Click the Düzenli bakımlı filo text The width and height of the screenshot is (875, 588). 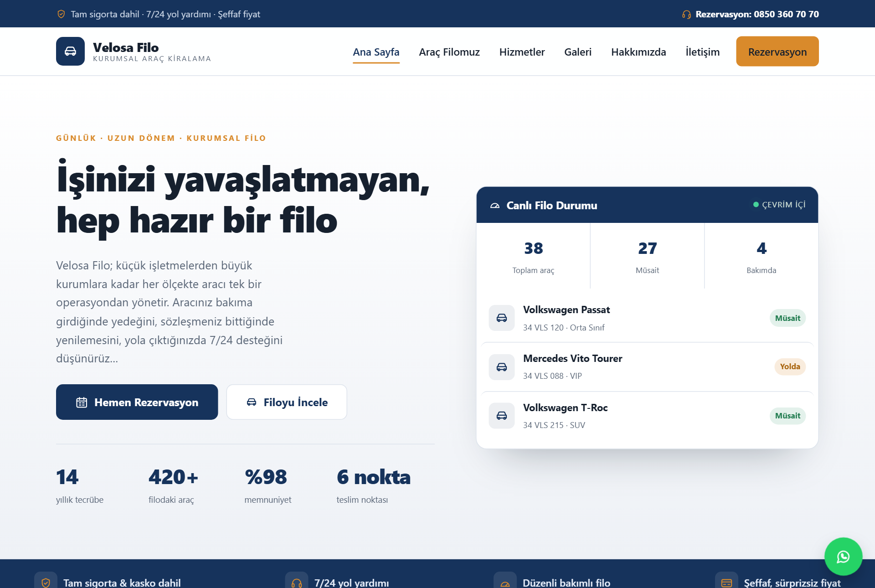[566, 583]
